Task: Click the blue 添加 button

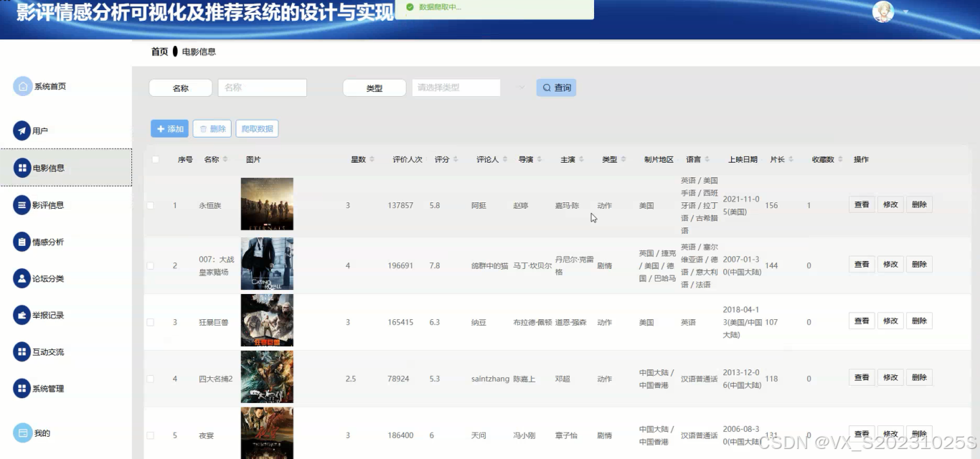Action: [169, 129]
